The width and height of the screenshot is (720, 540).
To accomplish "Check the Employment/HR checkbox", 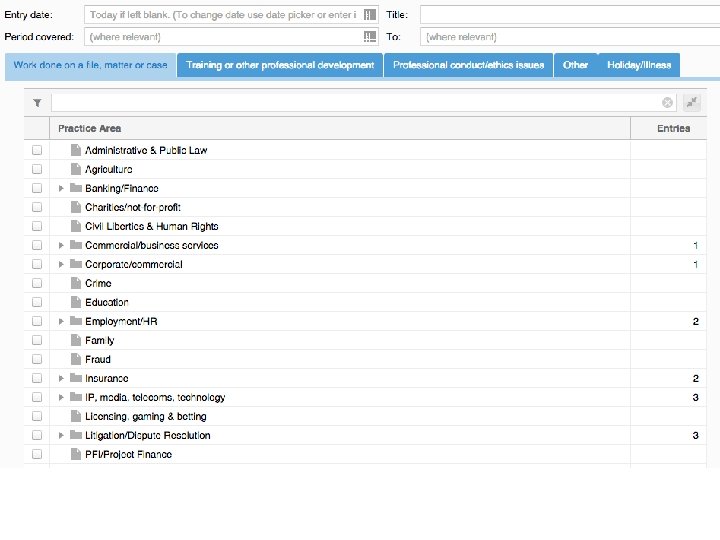I will [37, 321].
